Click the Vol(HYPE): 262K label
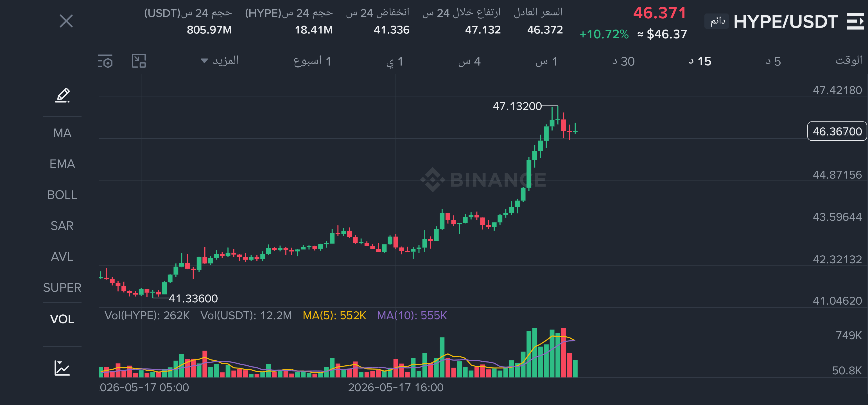This screenshot has width=868, height=405. 147,315
